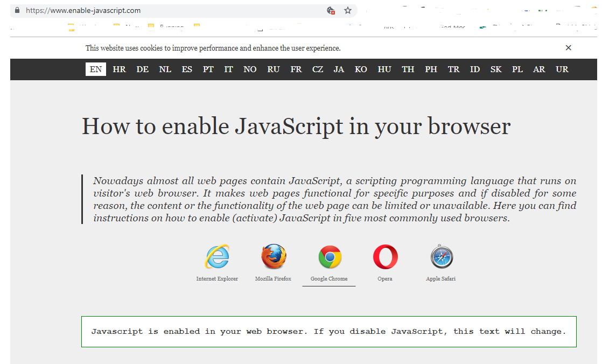Viewport: 602px width, 364px height.
Task: Click the Apple Safari compass icon
Action: point(441,256)
